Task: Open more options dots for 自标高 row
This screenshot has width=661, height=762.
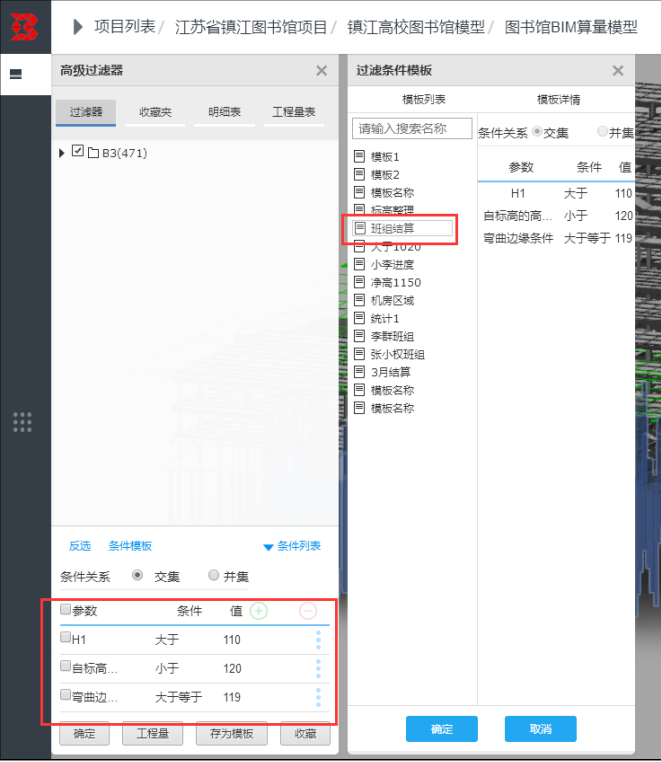Action: click(318, 669)
